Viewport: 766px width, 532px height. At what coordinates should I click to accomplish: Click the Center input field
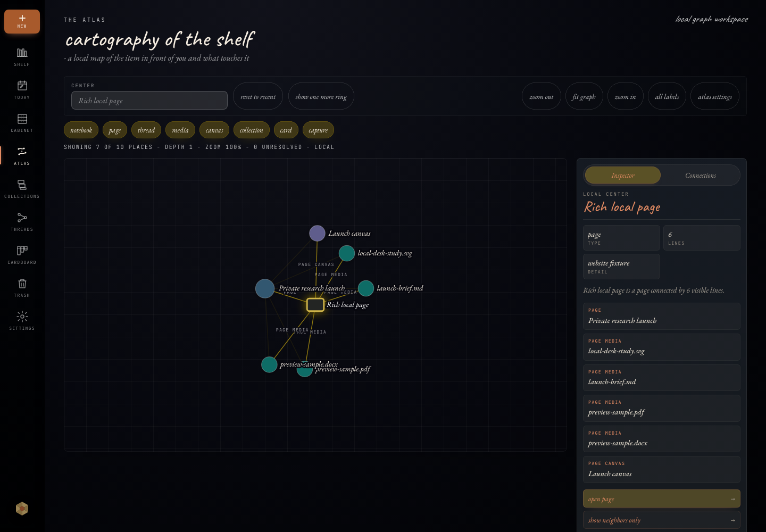point(149,101)
